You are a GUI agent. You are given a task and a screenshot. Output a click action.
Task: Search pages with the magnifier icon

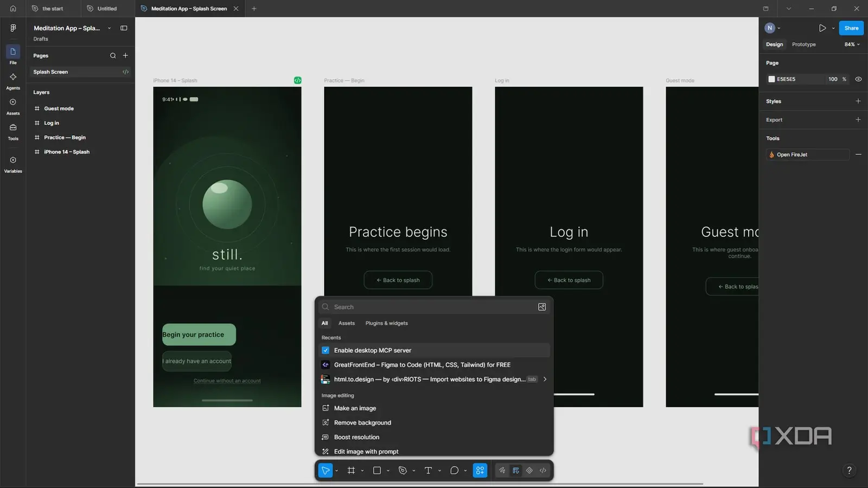point(113,56)
